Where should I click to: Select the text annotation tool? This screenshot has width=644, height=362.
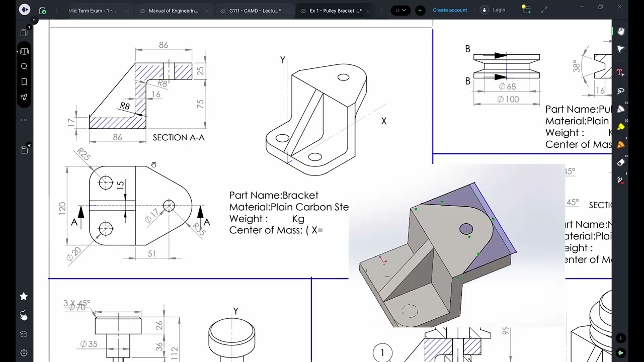click(x=620, y=72)
